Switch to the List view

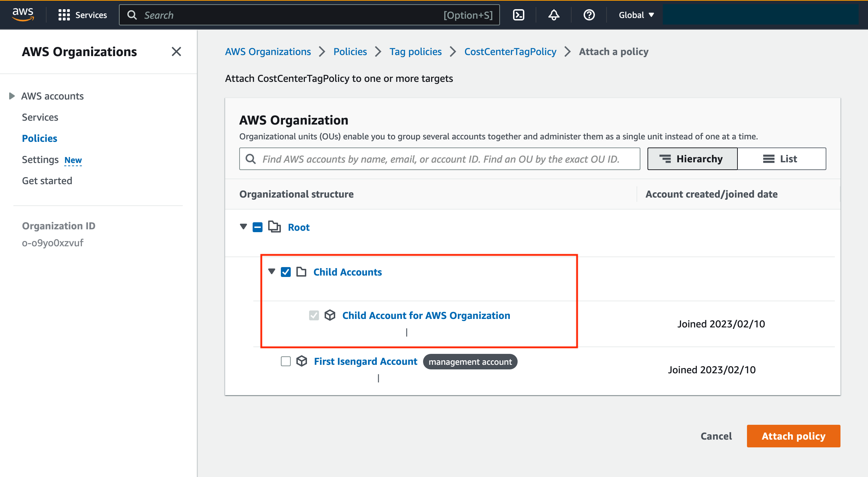click(781, 159)
